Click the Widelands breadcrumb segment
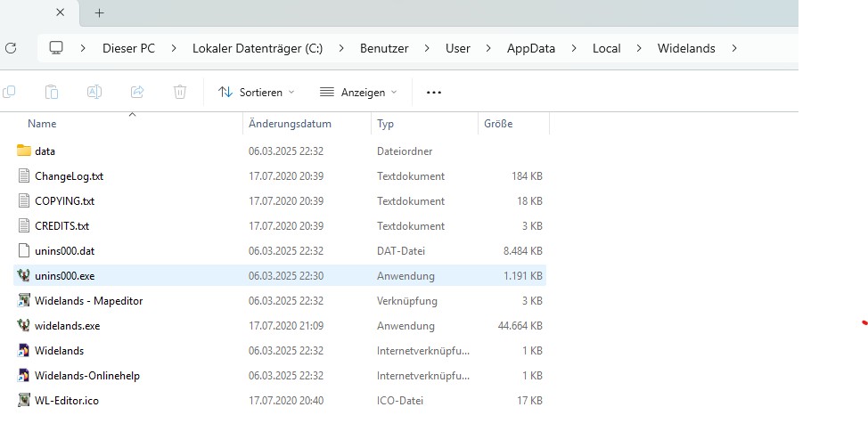This screenshot has height=448, width=868. pos(686,49)
